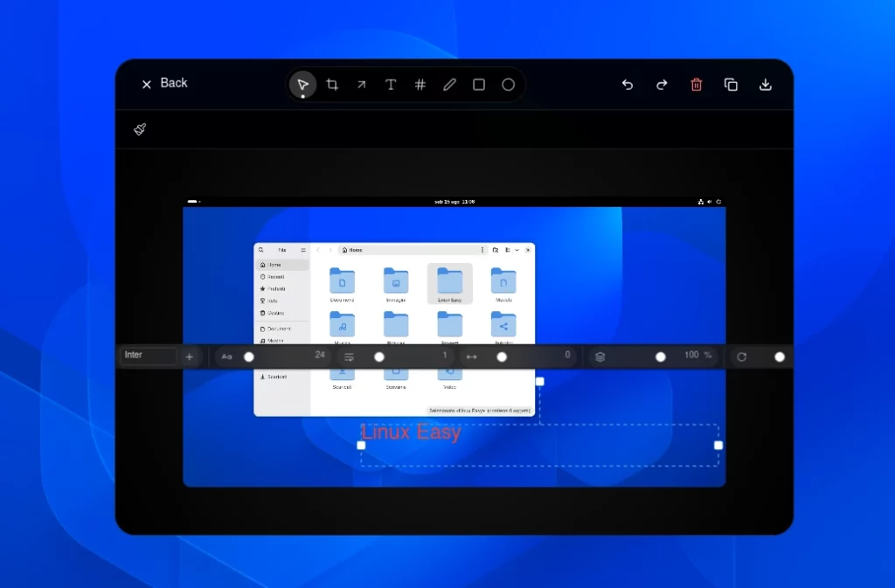Viewport: 895px width, 588px height.
Task: Download the edited screenshot
Action: (766, 85)
